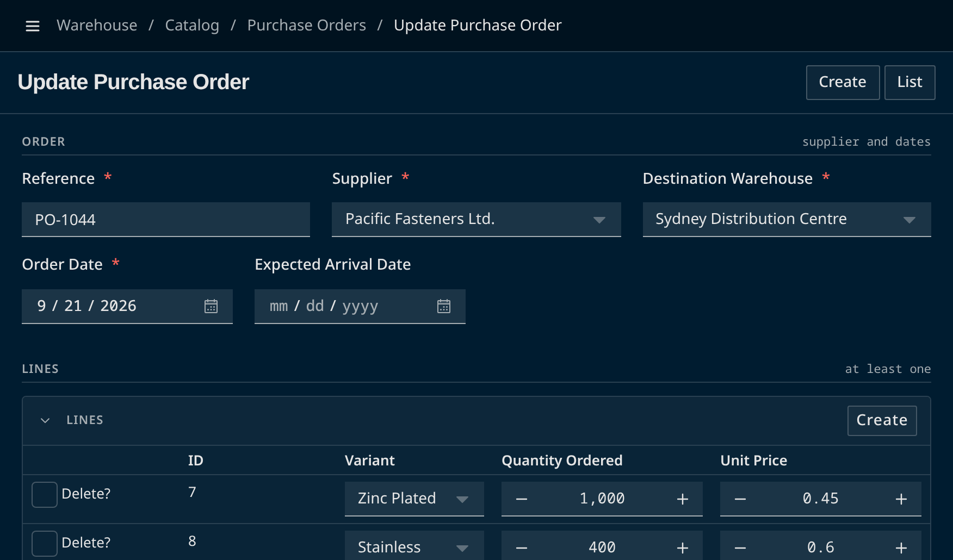The image size is (953, 560).
Task: Click ID value 7 in lines table
Action: pyautogui.click(x=192, y=492)
